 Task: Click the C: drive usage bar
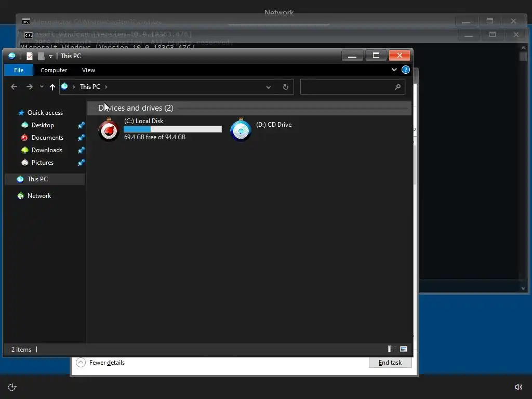[172, 129]
